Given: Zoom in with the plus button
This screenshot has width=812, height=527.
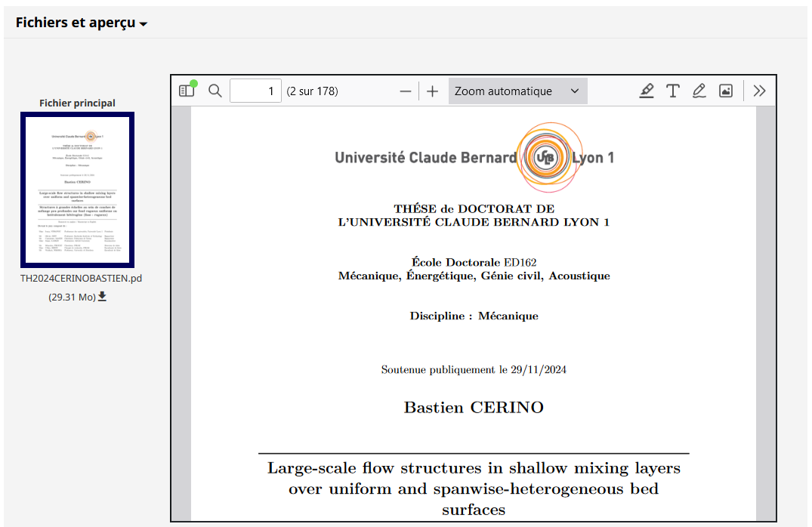Looking at the screenshot, I should click(x=432, y=91).
